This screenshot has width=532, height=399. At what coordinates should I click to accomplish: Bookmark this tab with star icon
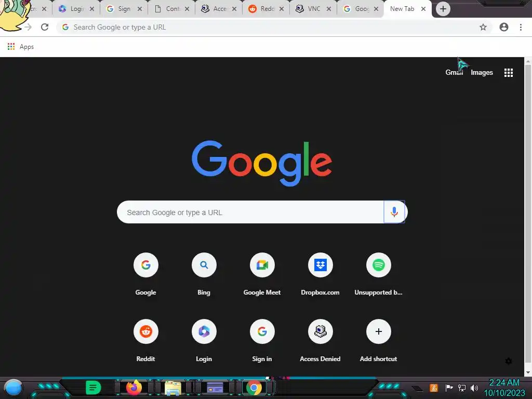[x=483, y=27]
